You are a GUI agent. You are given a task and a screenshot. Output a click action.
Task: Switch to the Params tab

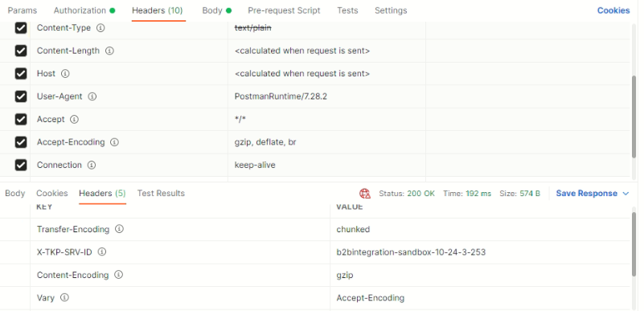(23, 10)
